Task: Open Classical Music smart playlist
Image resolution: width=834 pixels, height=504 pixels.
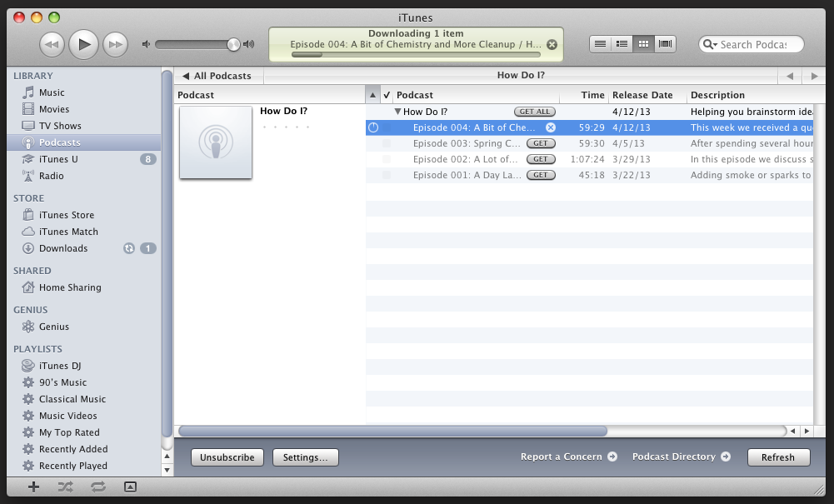Action: pos(72,399)
